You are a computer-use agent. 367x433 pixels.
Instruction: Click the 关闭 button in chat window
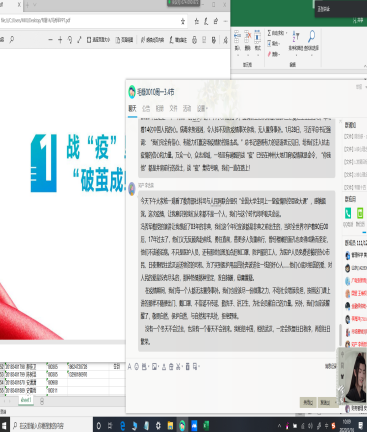click(308, 403)
